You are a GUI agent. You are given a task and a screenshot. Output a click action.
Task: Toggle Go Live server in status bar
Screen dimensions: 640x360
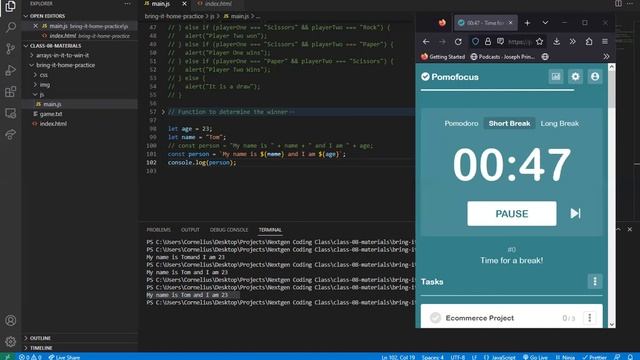click(535, 357)
